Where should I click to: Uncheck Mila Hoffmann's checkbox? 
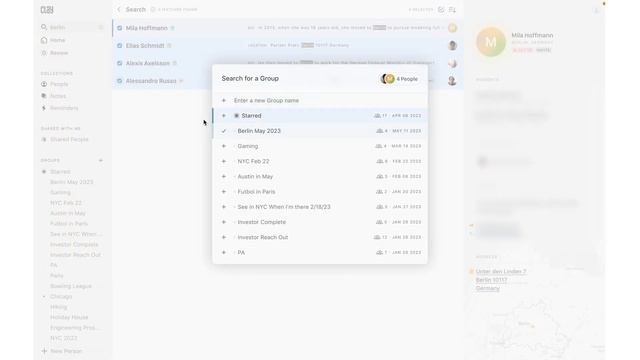point(120,28)
